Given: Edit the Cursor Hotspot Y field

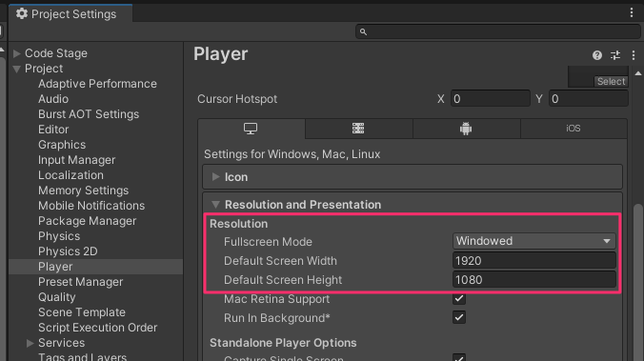Looking at the screenshot, I should pos(589,99).
